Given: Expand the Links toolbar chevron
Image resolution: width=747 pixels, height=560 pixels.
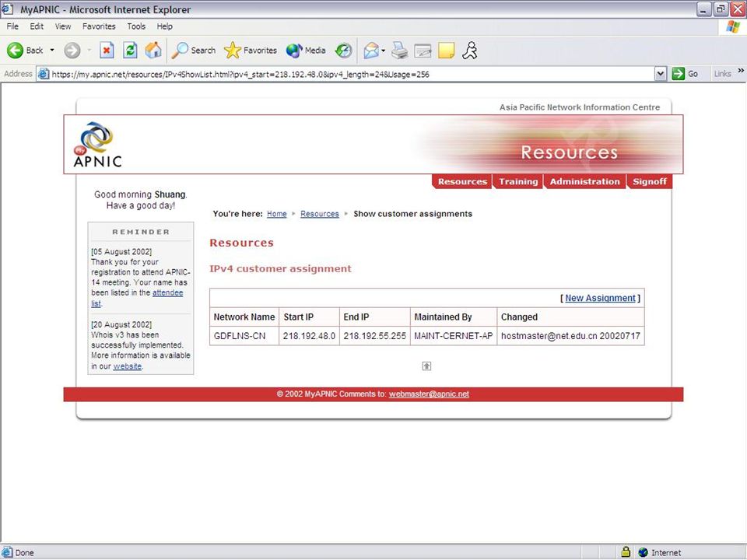Looking at the screenshot, I should (741, 71).
